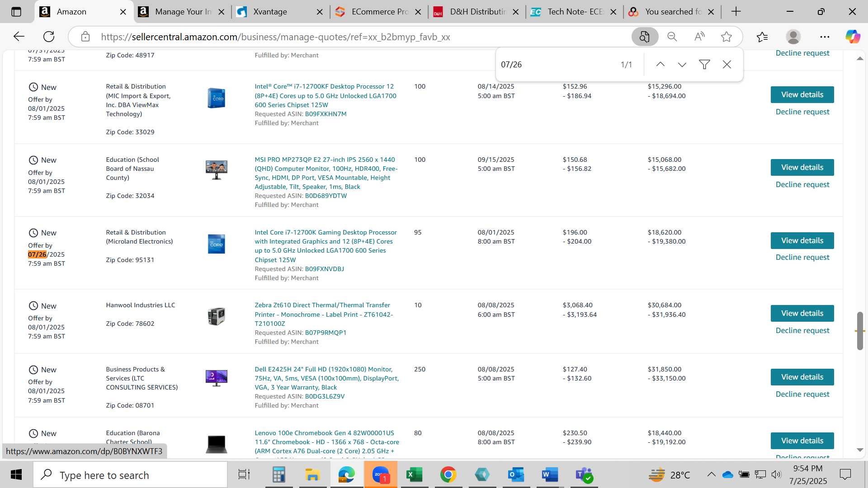The height and width of the screenshot is (488, 868).
Task: Click the scrollbar down arrow
Action: pyautogui.click(x=860, y=450)
